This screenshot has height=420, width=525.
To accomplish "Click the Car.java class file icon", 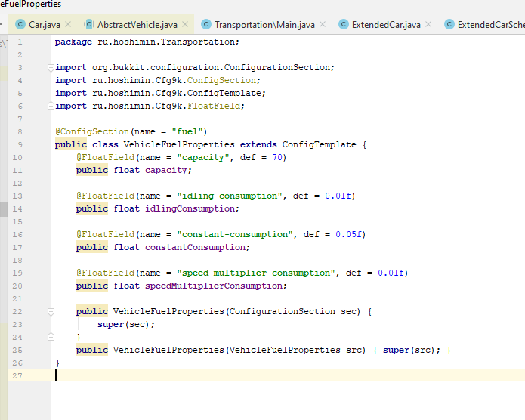I will pos(20,25).
